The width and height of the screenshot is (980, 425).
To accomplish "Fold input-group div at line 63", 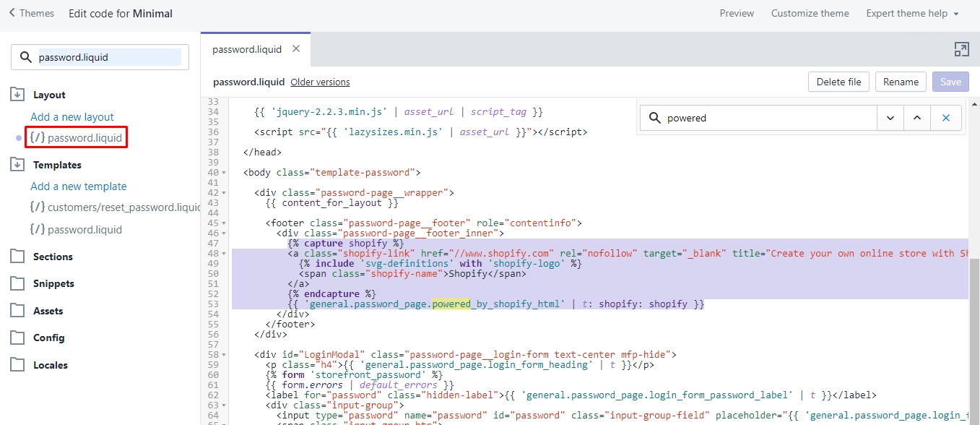I will [225, 405].
